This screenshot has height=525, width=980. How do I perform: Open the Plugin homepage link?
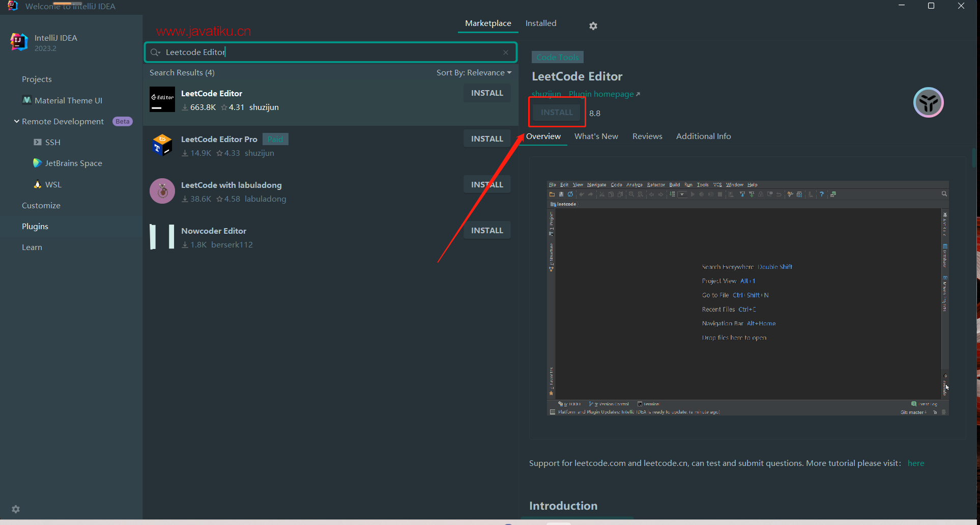[x=604, y=94]
